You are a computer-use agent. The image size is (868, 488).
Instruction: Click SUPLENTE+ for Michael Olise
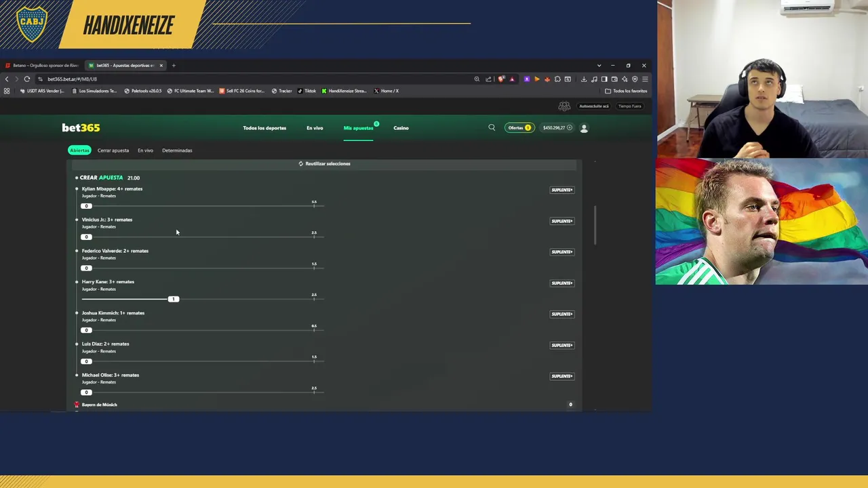(561, 376)
